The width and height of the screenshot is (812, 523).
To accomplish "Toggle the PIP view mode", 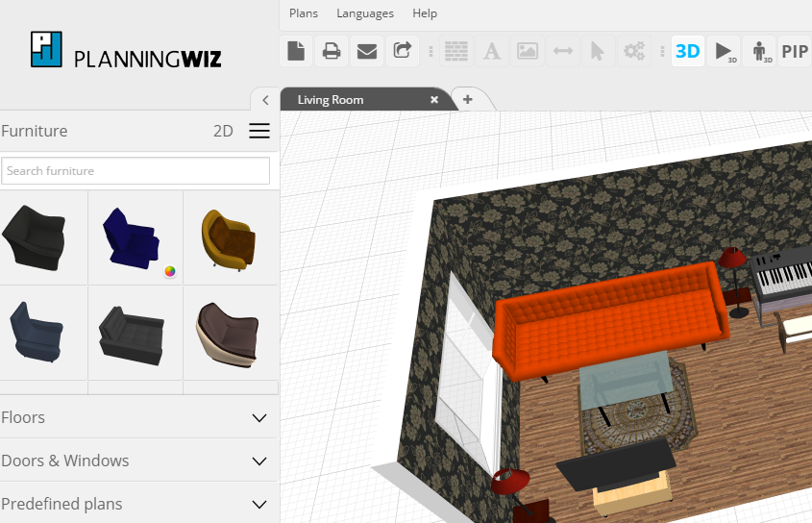I will (x=795, y=51).
